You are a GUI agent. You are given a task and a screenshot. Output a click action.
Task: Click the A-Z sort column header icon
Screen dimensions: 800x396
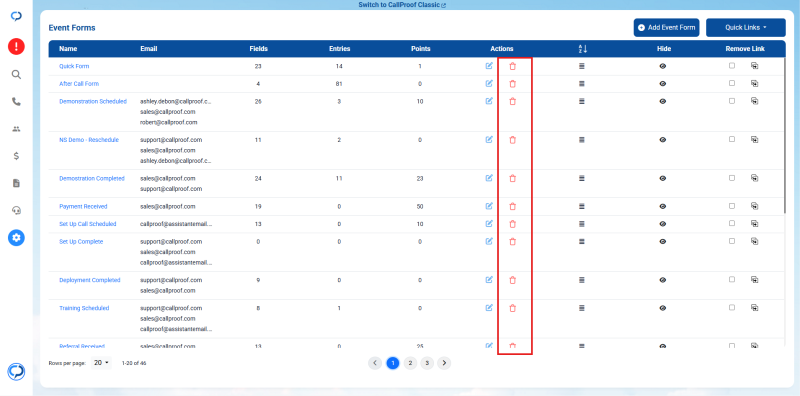point(583,49)
